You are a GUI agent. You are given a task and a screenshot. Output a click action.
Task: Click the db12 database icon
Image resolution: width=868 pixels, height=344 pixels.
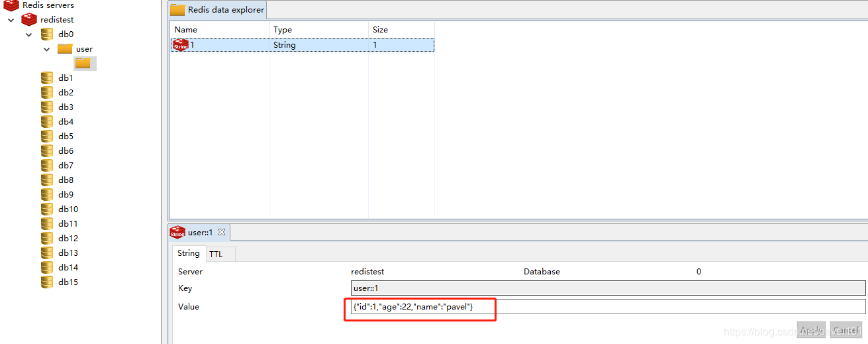pos(47,238)
